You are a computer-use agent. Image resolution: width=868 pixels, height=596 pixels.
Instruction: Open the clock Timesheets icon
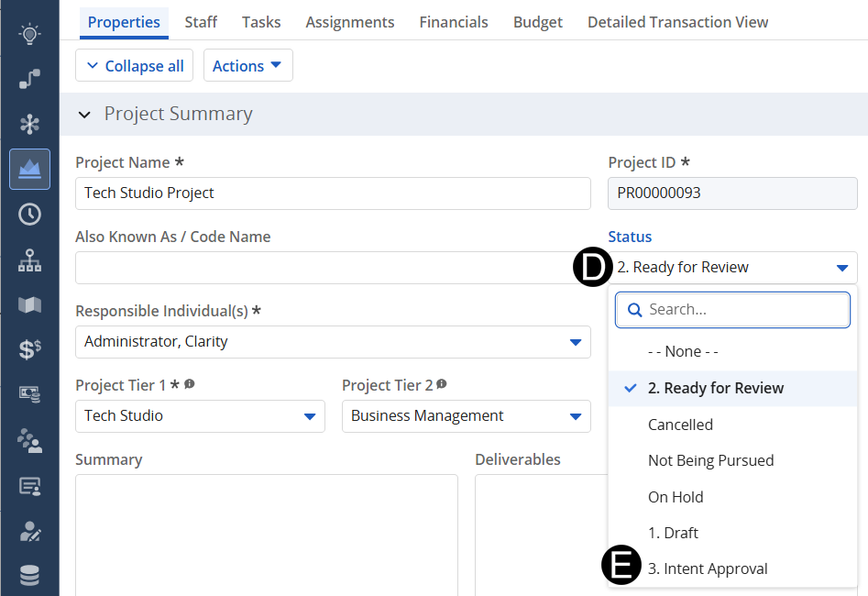point(29,215)
